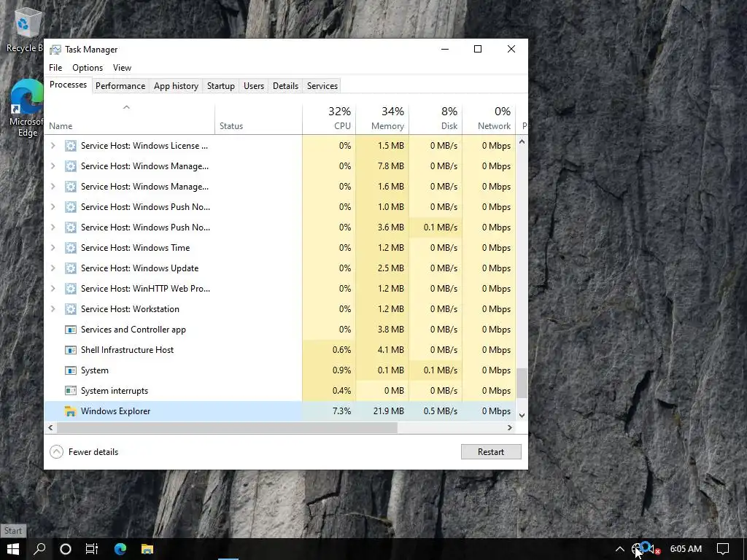Open the File menu
The height and width of the screenshot is (560, 747).
(55, 68)
